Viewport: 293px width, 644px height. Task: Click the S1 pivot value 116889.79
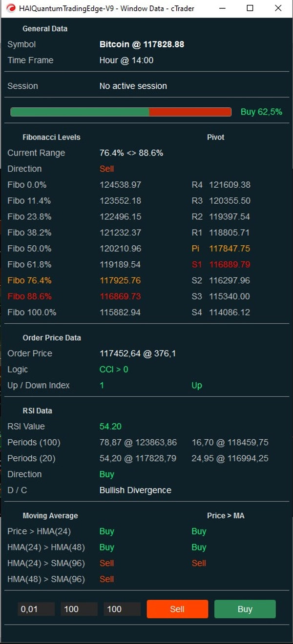[229, 264]
